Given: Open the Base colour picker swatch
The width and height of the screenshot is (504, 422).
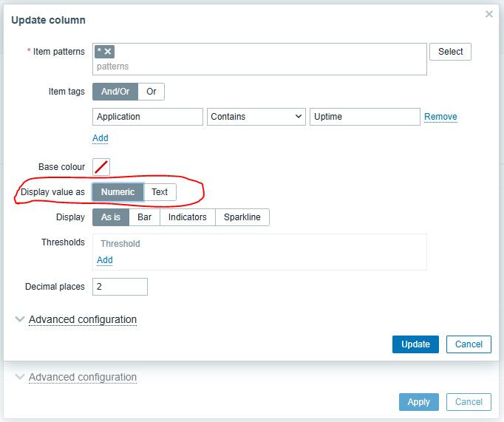Looking at the screenshot, I should (101, 167).
